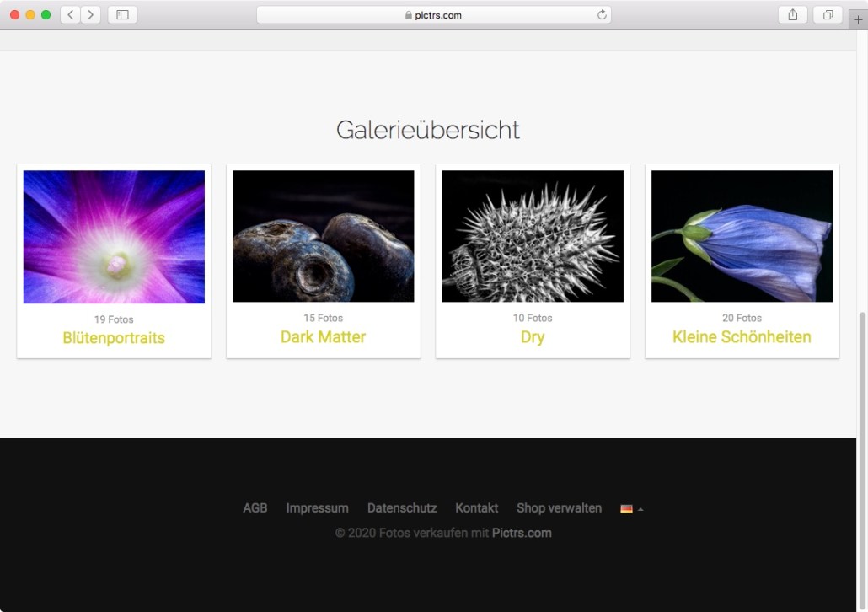
Task: Go back using Safari back arrow
Action: tap(70, 15)
